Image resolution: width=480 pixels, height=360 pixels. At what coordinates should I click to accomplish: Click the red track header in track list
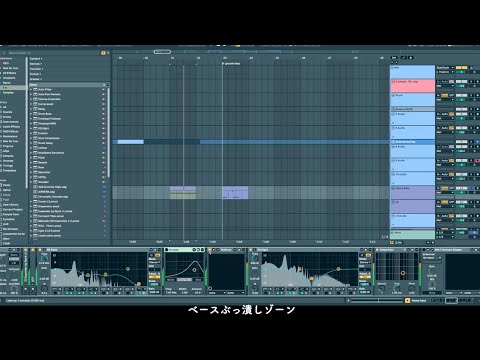pos(413,86)
